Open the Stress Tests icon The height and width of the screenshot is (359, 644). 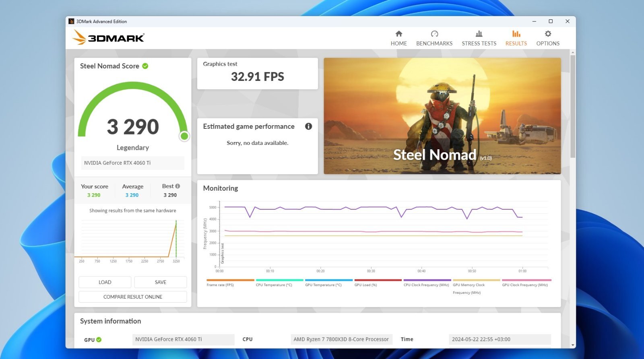(479, 34)
